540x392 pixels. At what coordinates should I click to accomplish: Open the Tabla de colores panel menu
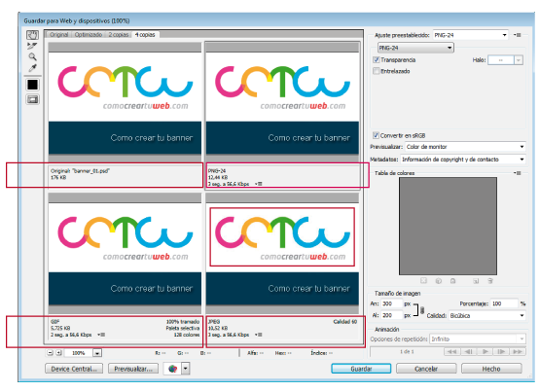518,173
